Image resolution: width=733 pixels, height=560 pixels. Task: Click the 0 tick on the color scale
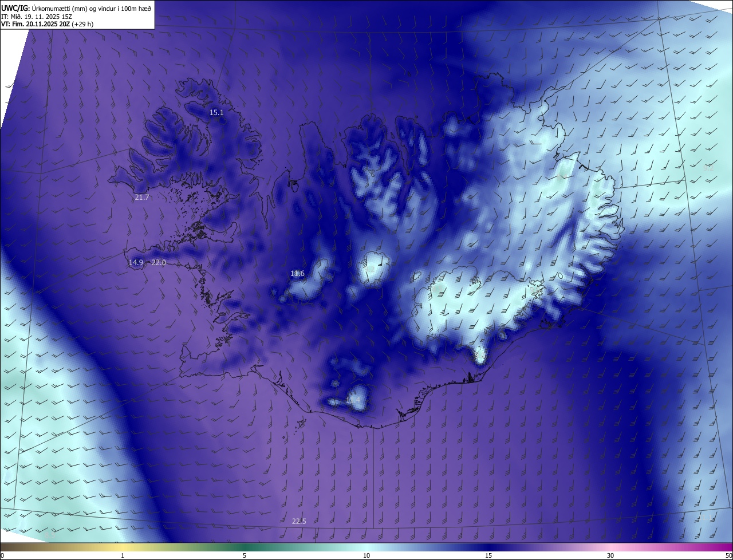coord(2,555)
